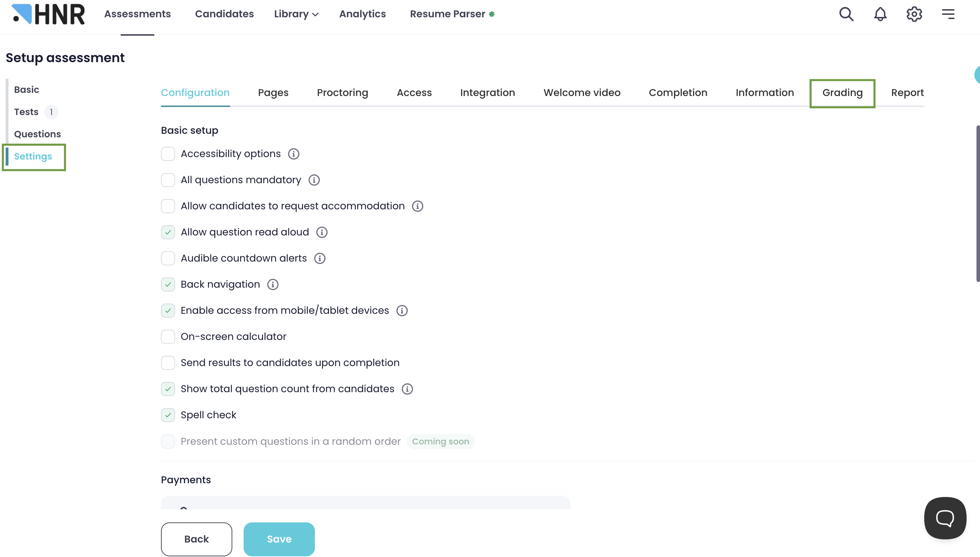Click info icon for Audible countdown alerts
Screen dimensions: 980x557
320,259
